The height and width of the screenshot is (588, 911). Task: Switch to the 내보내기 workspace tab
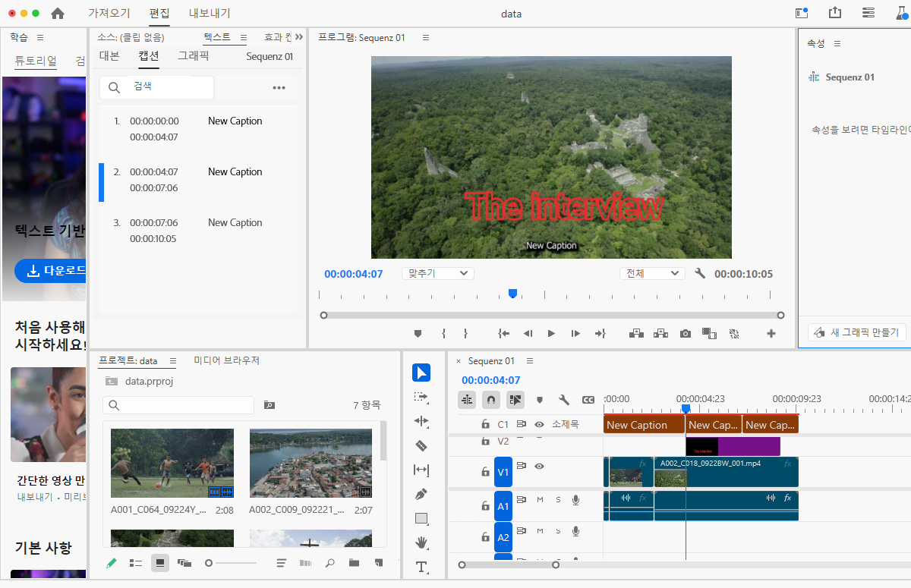210,14
